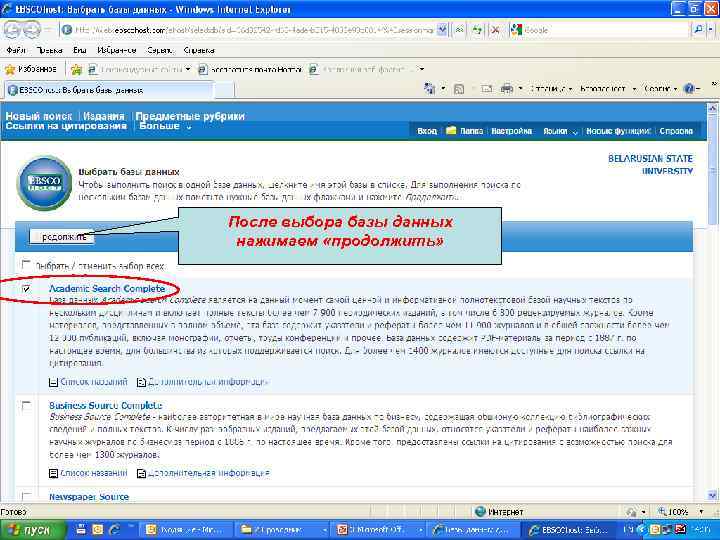Image resolution: width=720 pixels, height=540 pixels.
Task: Open the Страница command bar dropdown
Action: point(551,89)
